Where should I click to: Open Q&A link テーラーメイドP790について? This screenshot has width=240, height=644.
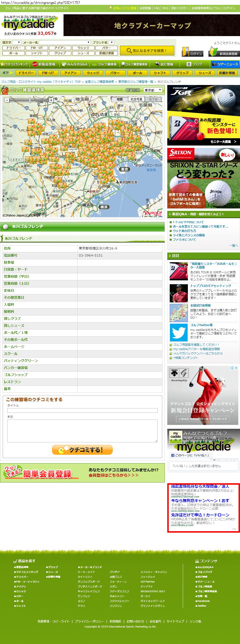coord(188,222)
